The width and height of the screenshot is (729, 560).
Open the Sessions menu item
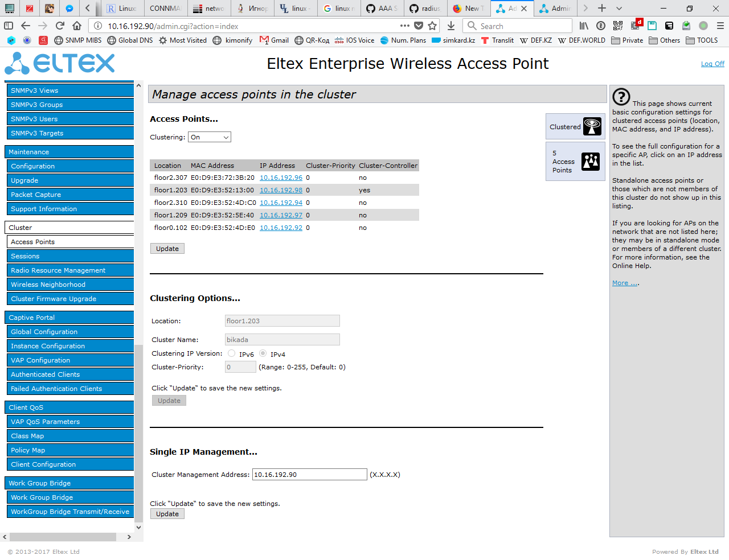71,256
